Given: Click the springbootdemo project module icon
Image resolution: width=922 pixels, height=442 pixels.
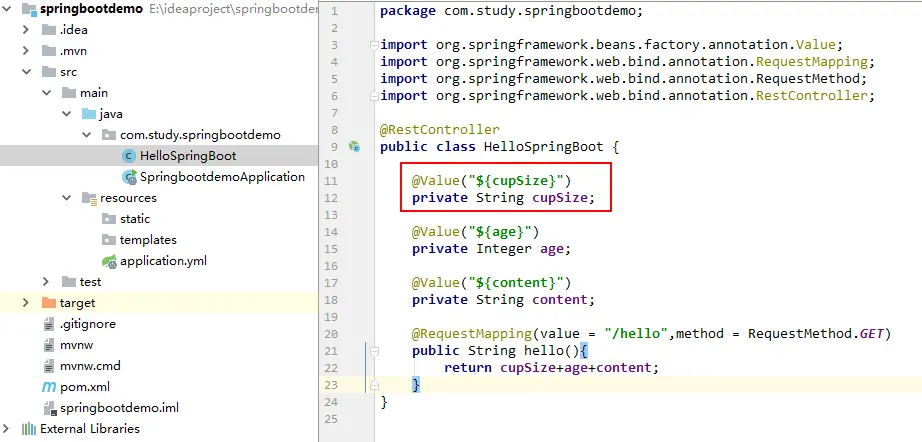Looking at the screenshot, I should pyautogui.click(x=28, y=9).
